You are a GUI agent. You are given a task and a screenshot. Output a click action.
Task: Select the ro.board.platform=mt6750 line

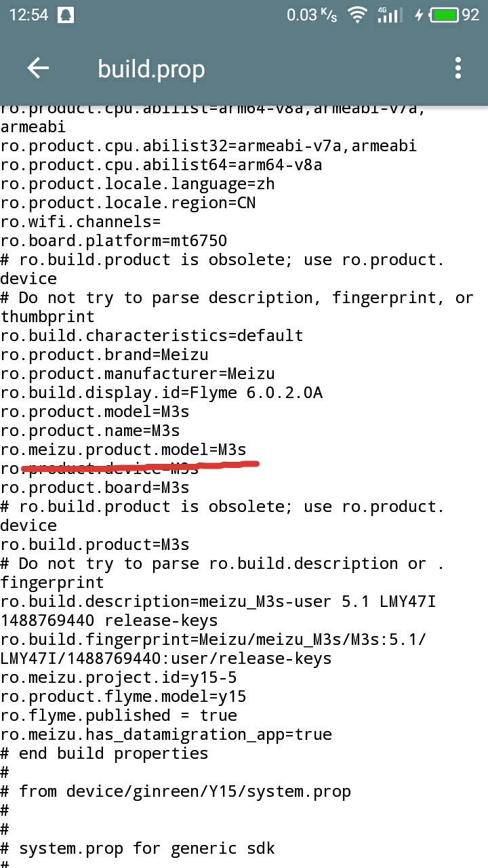(114, 241)
